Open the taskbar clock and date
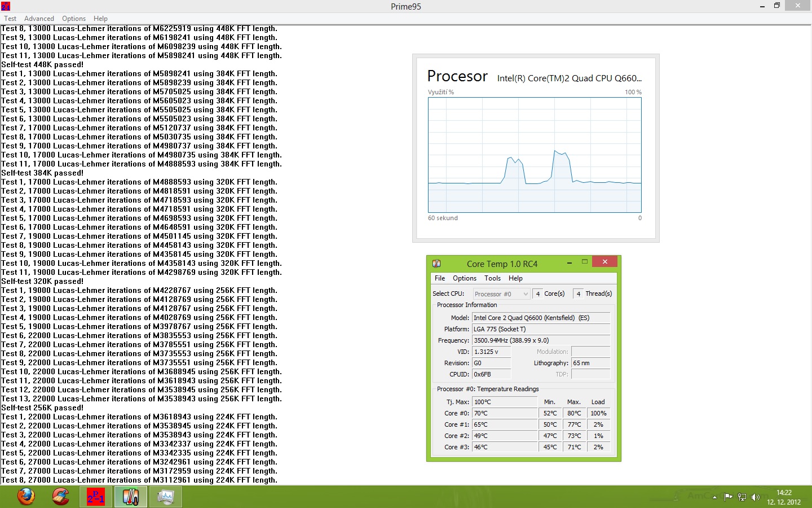Image resolution: width=812 pixels, height=508 pixels. coord(784,497)
